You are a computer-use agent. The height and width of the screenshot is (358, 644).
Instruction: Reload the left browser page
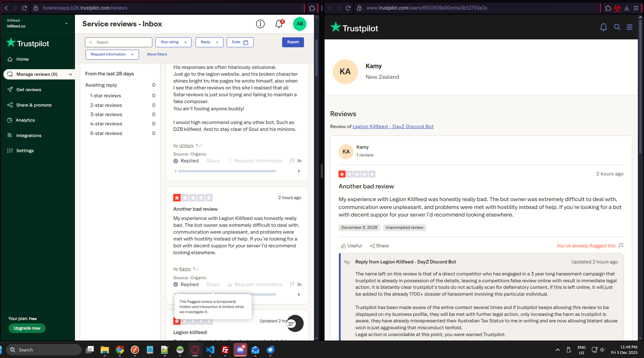24,8
